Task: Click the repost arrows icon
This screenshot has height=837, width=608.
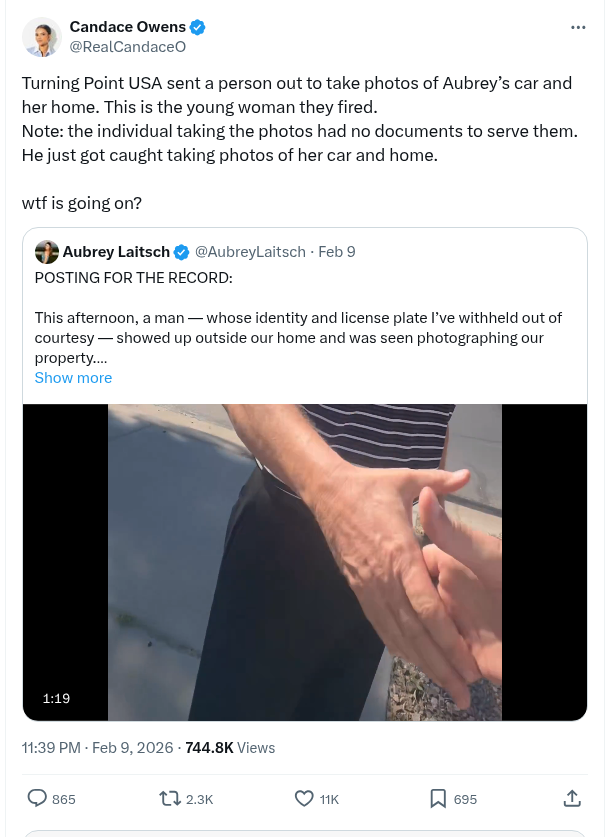Action: (170, 798)
